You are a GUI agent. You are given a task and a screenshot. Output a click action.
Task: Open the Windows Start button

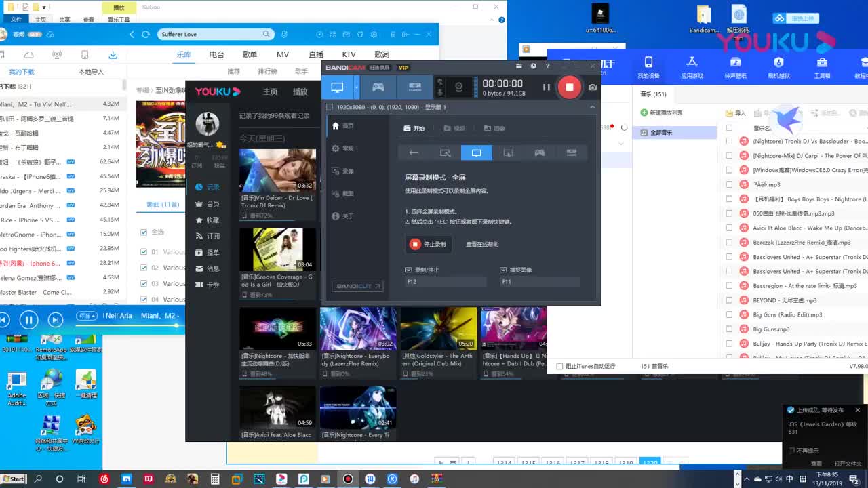(x=13, y=479)
